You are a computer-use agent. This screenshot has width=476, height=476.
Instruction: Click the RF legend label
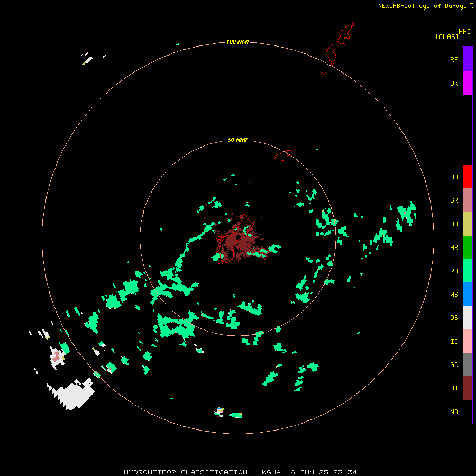[x=454, y=59]
